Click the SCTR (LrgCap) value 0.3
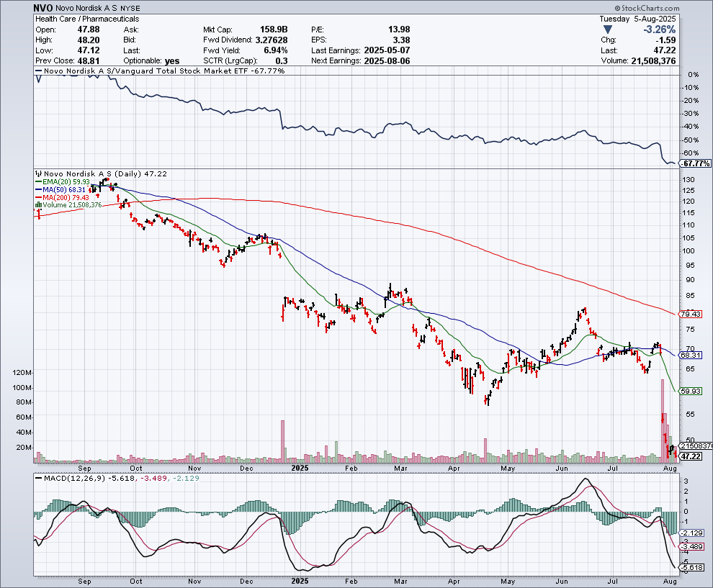Viewport: 713px width, 588px height. tap(282, 61)
